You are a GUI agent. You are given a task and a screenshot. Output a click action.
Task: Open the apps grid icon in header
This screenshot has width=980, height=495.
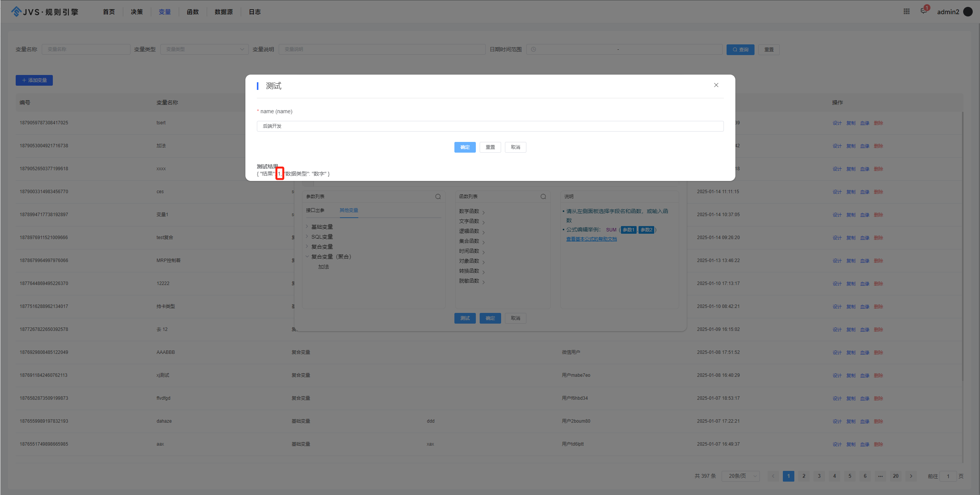906,11
